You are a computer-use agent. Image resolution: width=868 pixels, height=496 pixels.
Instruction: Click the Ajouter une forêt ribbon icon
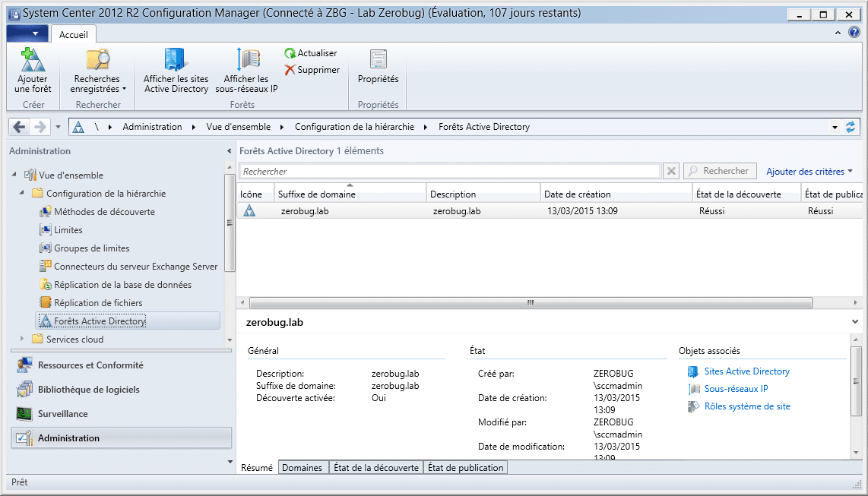tap(31, 60)
